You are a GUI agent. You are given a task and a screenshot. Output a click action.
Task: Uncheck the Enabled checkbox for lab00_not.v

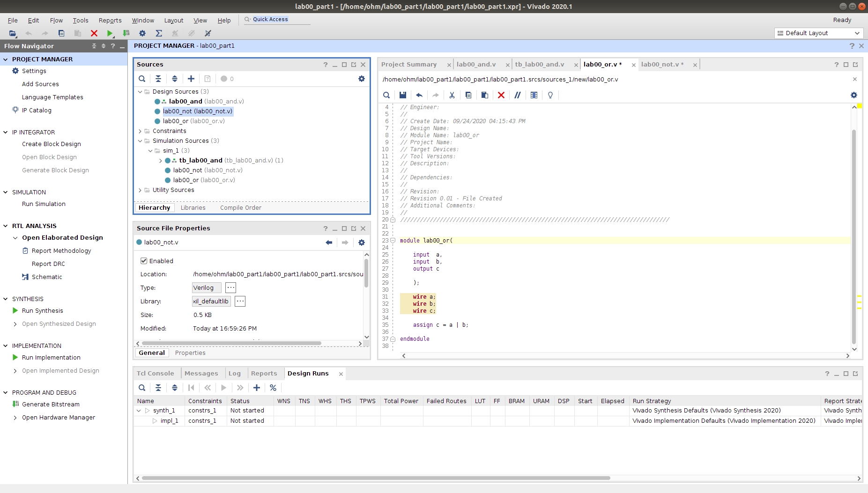[x=144, y=261]
